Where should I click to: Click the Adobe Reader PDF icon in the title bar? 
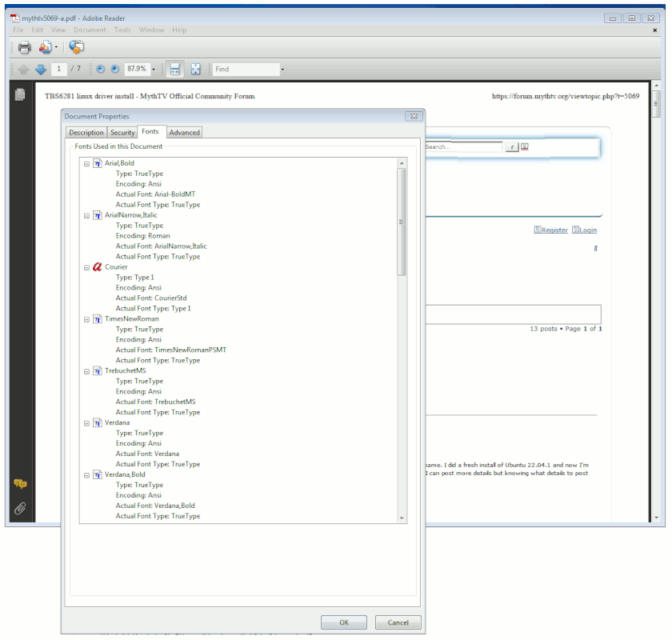pos(15,18)
